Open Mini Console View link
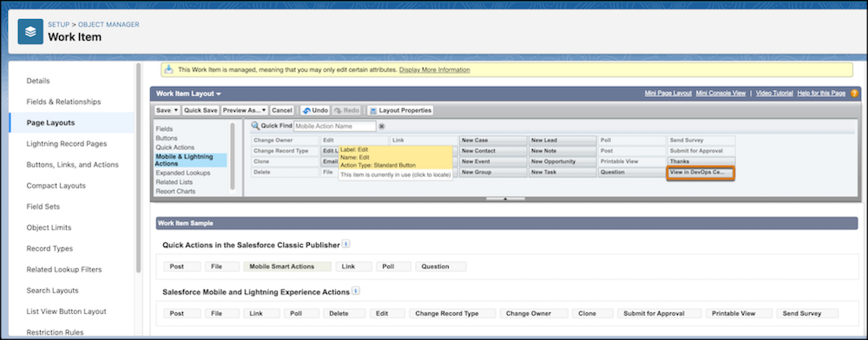Viewport: 868px width, 340px height. tap(720, 94)
